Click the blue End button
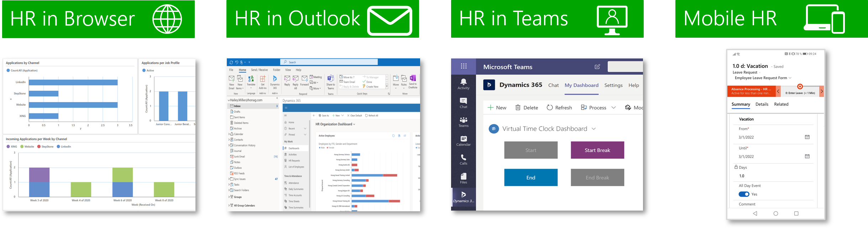868x228 pixels. coord(531,177)
